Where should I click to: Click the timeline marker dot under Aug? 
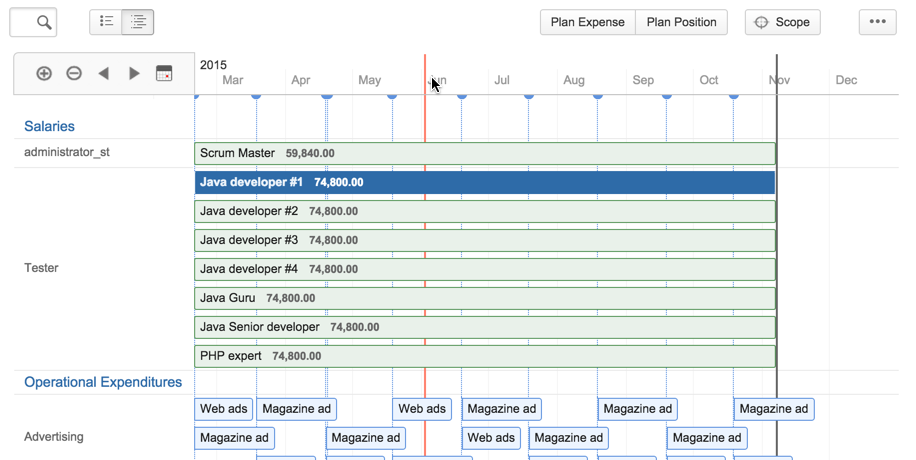598,96
